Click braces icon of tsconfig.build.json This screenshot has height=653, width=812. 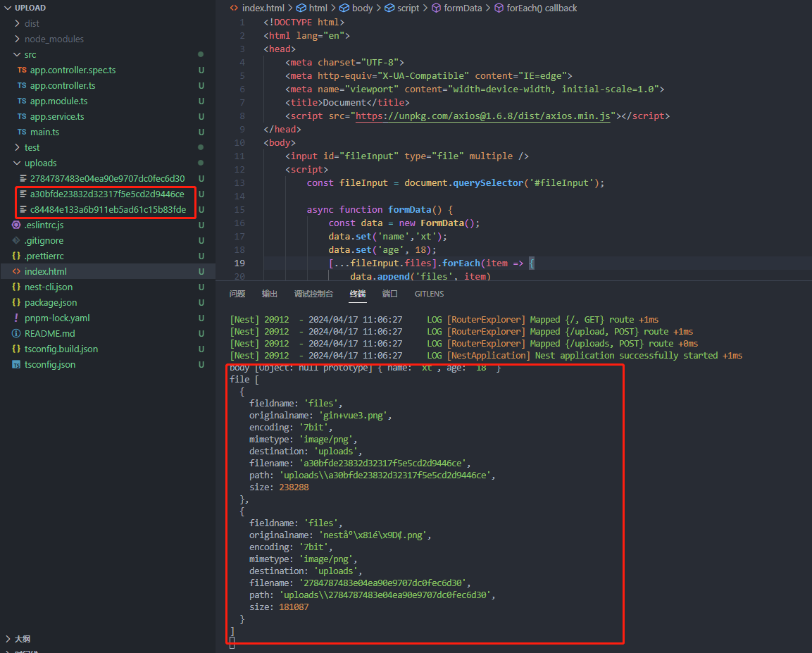click(16, 349)
